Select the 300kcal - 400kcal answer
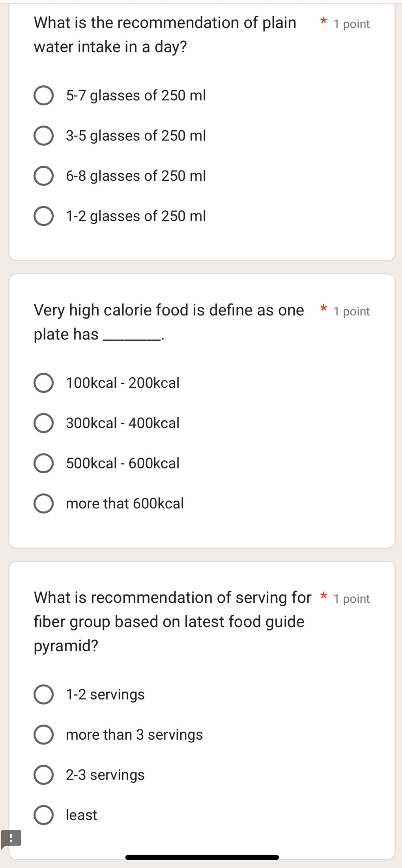The width and height of the screenshot is (402, 868). [43, 423]
